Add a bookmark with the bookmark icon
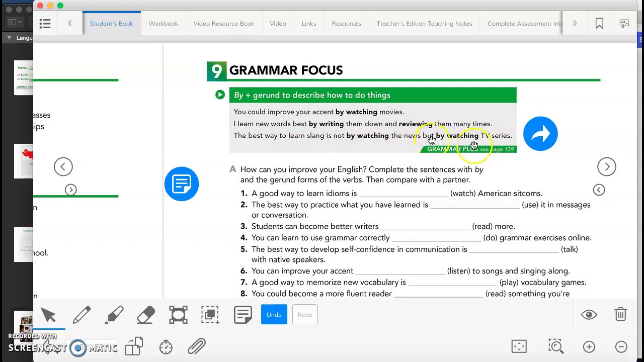Screen dimensions: 644x362 click(599, 24)
